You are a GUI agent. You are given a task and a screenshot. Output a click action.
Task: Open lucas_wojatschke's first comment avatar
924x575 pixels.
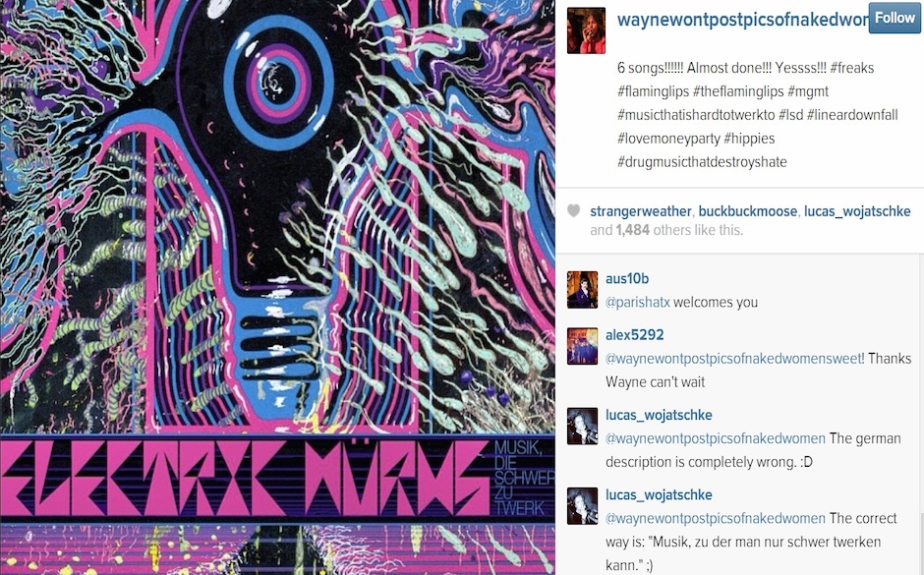(x=582, y=426)
